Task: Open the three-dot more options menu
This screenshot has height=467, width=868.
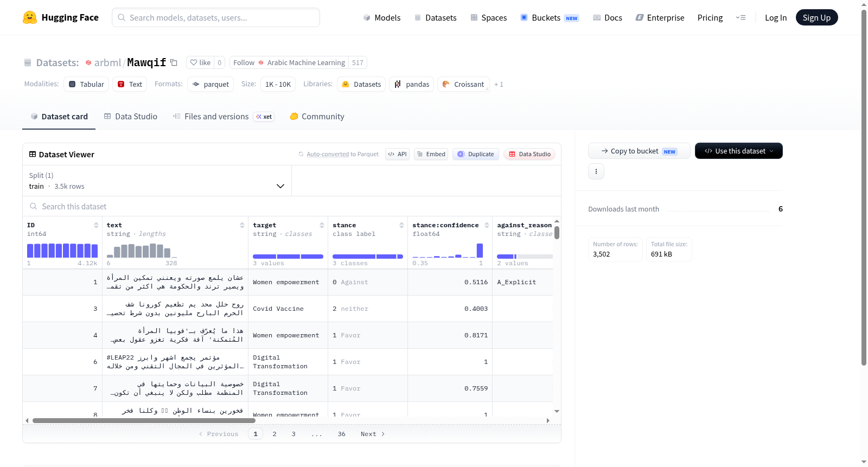Action: coord(596,171)
